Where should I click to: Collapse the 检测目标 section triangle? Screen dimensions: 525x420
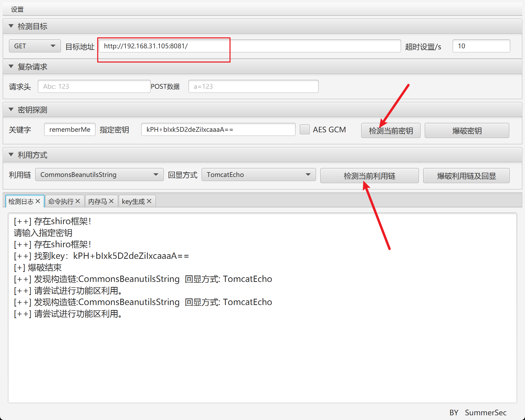[x=11, y=26]
